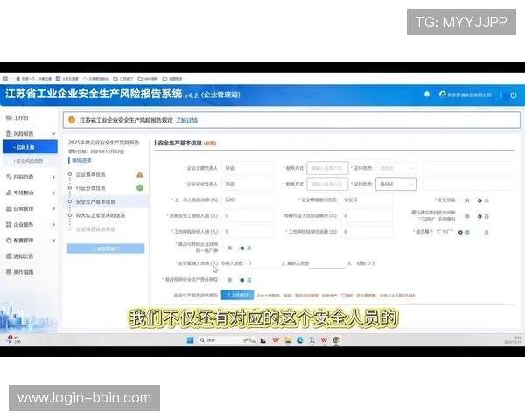Select 有 for 安全总监
525x420 pixels.
pyautogui.click(x=461, y=200)
